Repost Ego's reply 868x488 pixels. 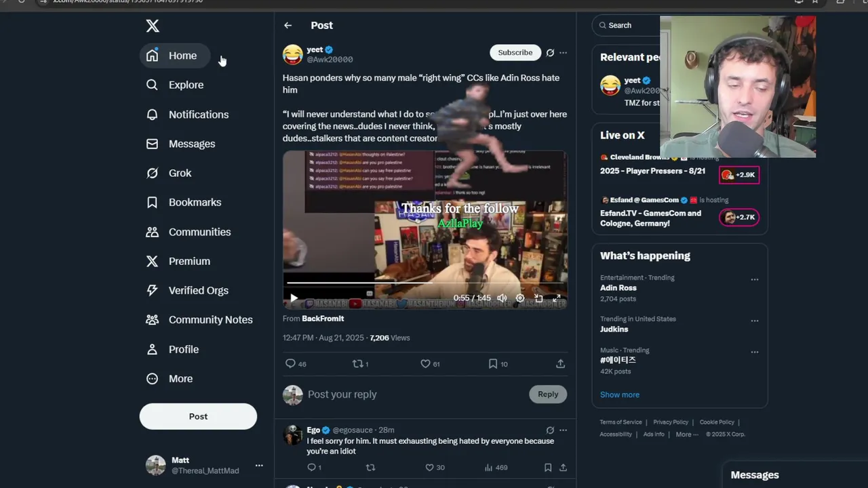pos(370,467)
